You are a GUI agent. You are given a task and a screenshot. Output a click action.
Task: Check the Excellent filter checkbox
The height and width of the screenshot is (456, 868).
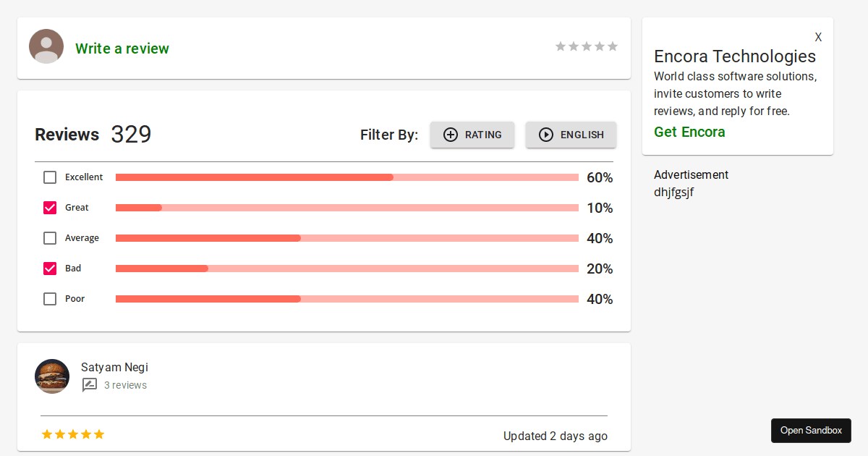49,177
